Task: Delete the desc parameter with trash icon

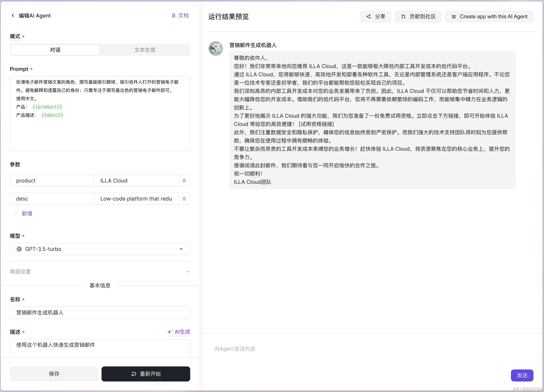Action: coord(184,198)
